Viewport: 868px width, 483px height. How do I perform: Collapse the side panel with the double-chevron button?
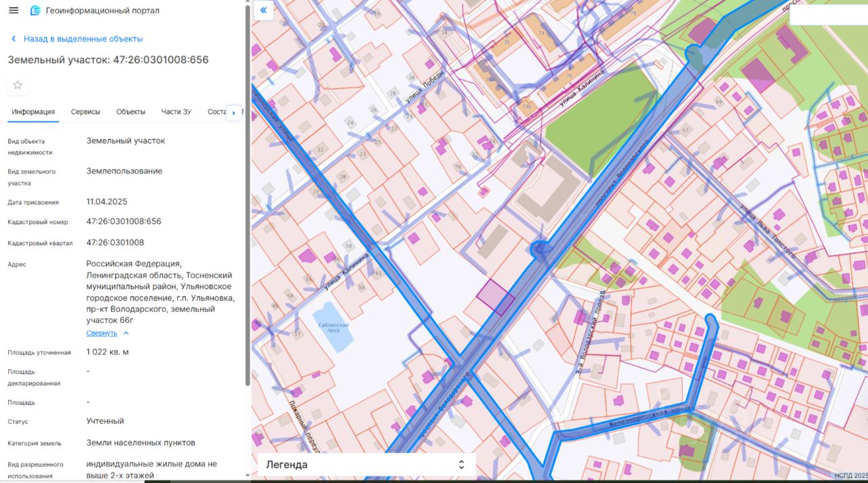coord(262,10)
